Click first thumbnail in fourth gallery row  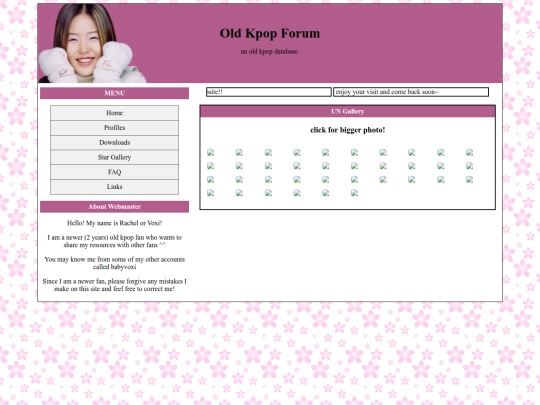(210, 193)
